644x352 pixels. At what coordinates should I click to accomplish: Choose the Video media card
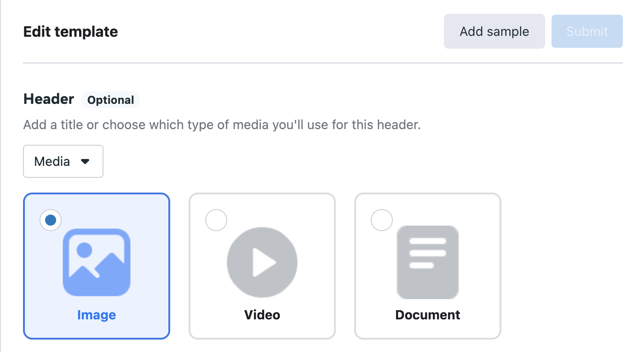click(262, 266)
